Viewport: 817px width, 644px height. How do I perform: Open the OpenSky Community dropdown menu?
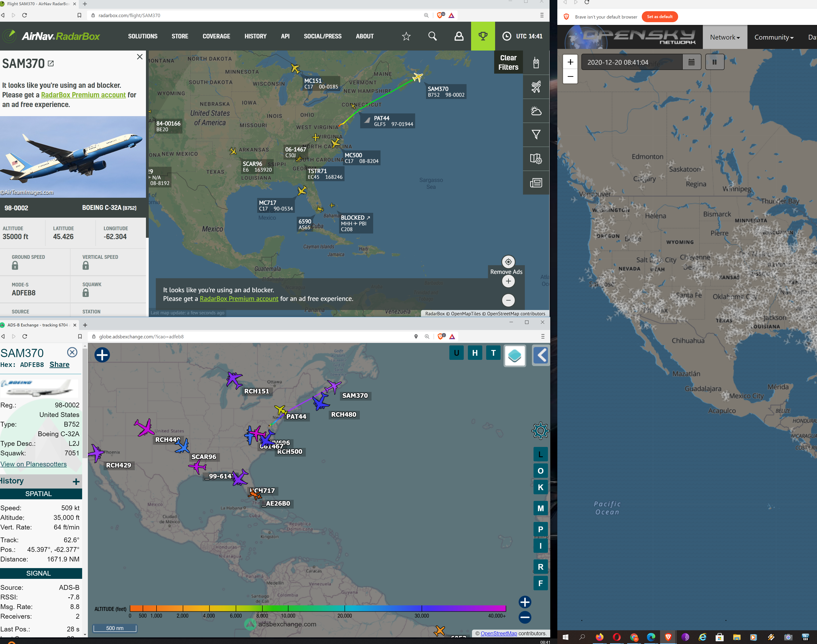coord(774,37)
